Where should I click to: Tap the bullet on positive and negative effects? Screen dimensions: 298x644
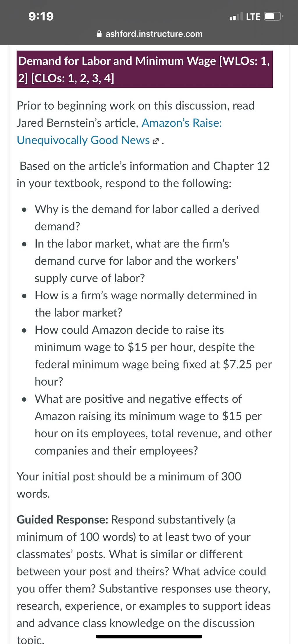click(x=153, y=425)
